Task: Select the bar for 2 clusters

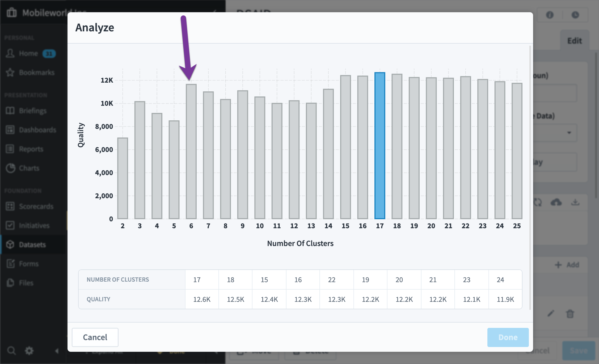Action: point(123,178)
